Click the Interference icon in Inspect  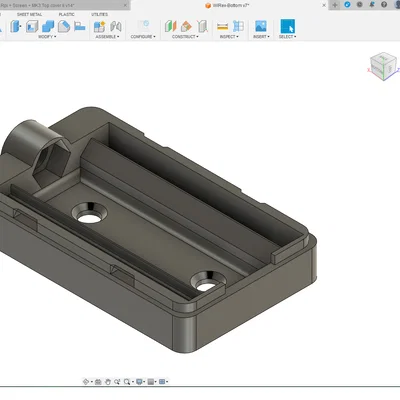(238, 26)
